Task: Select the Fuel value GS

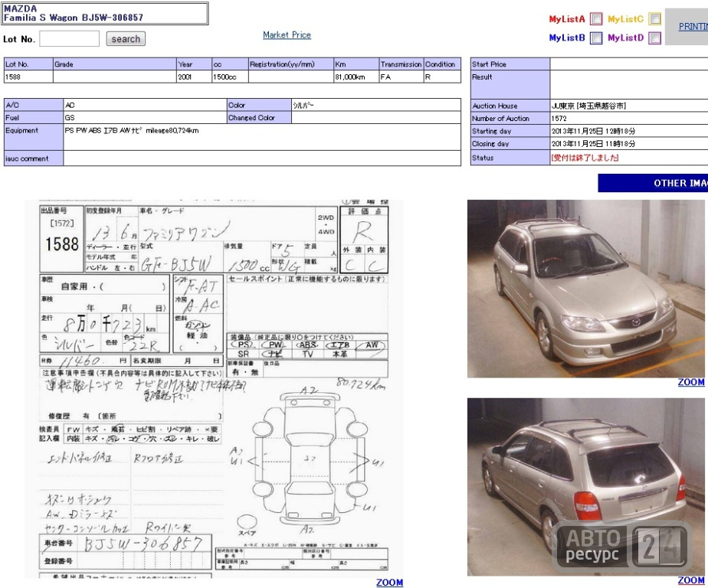Action: [x=70, y=117]
